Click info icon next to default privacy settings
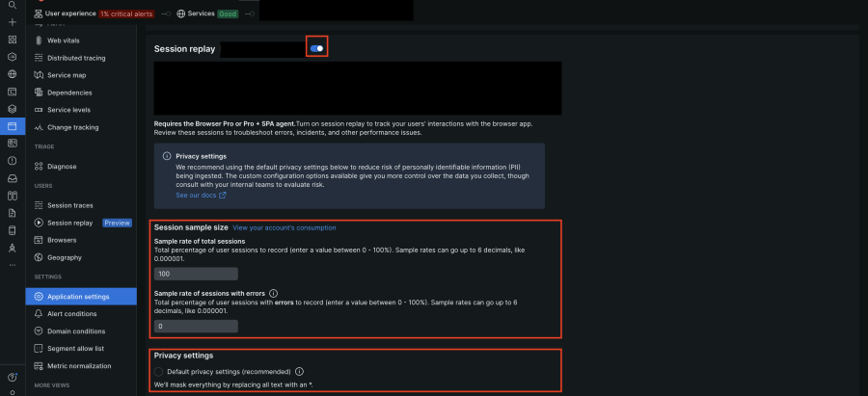 pos(300,372)
